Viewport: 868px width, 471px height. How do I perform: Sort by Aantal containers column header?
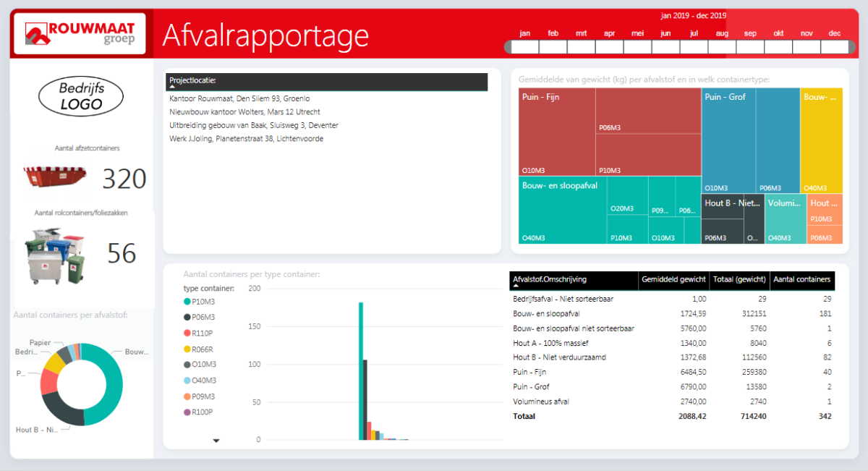pos(802,279)
